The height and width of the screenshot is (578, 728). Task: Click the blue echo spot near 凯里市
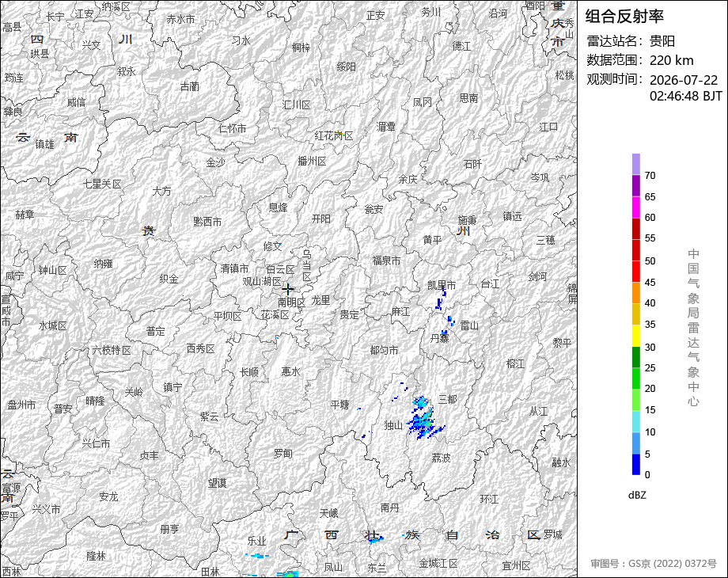point(440,299)
